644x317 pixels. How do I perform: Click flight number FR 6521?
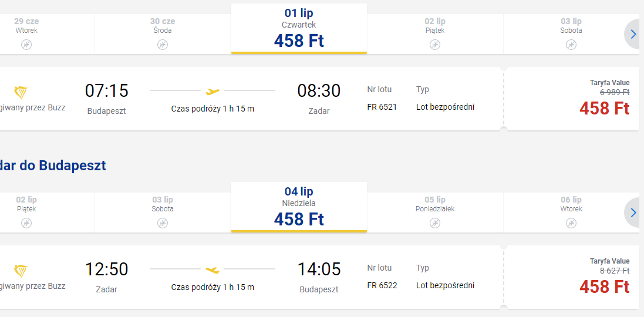pyautogui.click(x=382, y=107)
